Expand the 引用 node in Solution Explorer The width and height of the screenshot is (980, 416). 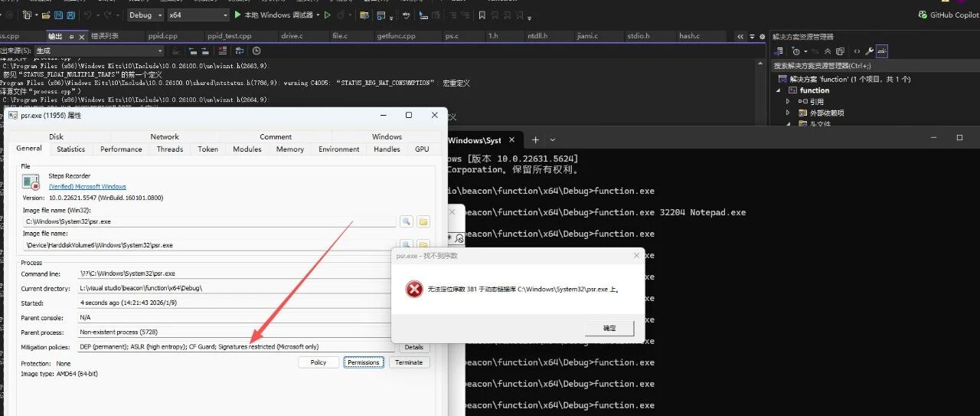pos(789,101)
